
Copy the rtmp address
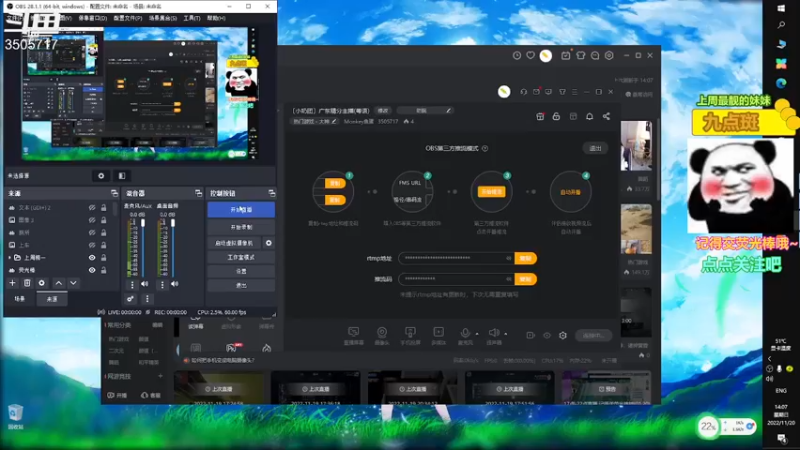pyautogui.click(x=526, y=258)
